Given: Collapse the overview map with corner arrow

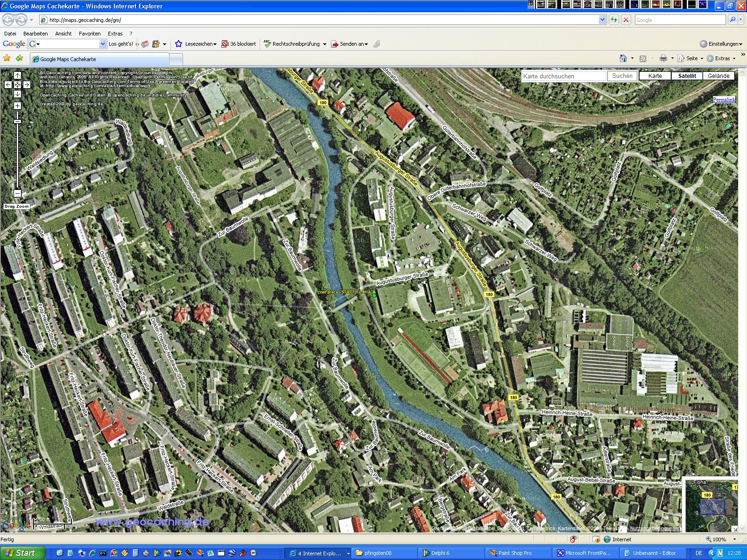Looking at the screenshot, I should pyautogui.click(x=734, y=529).
